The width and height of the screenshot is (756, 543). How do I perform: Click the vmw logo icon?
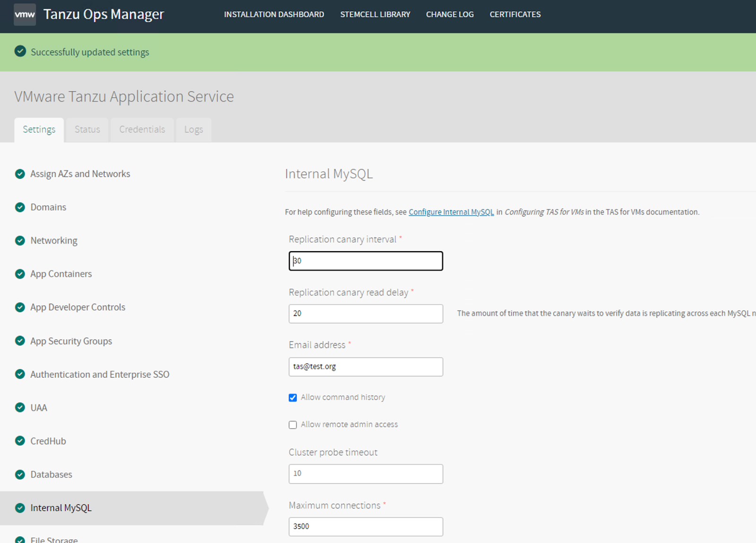(x=25, y=14)
